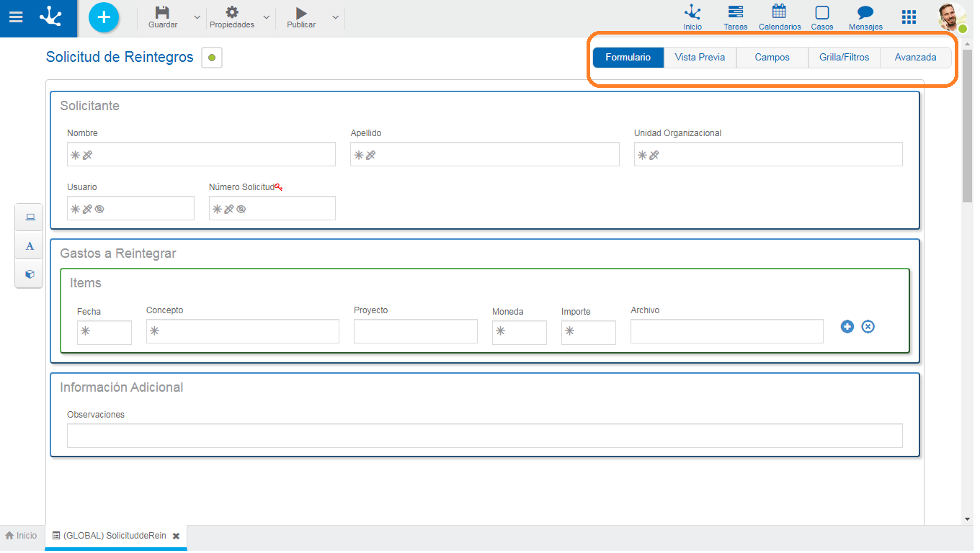Switch to the Grilla/Filtros tab

click(845, 58)
